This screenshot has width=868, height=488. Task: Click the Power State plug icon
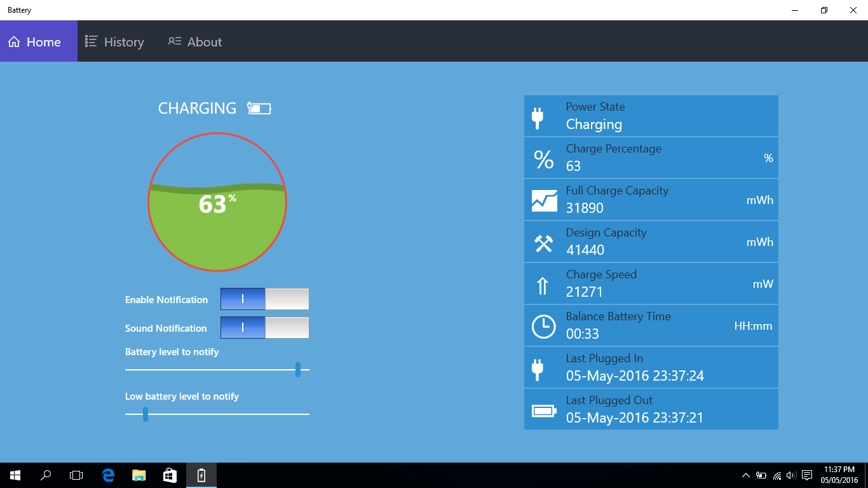point(538,117)
